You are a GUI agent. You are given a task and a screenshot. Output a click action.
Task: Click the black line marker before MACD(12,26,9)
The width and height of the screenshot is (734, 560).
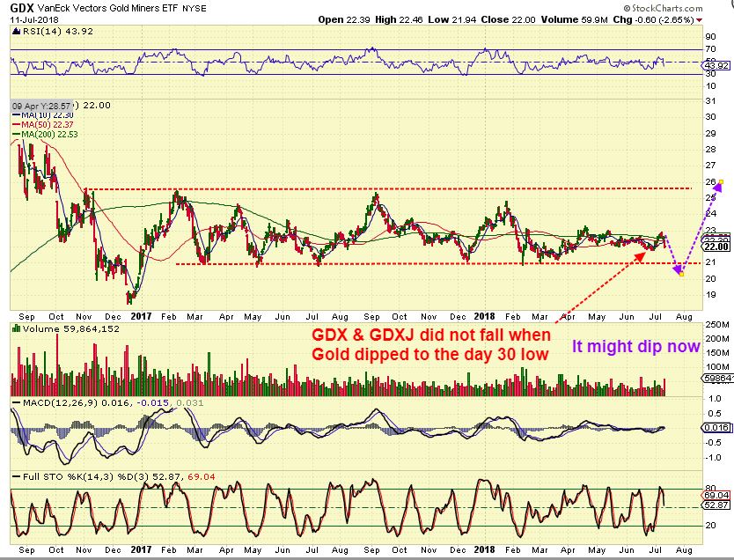17,403
